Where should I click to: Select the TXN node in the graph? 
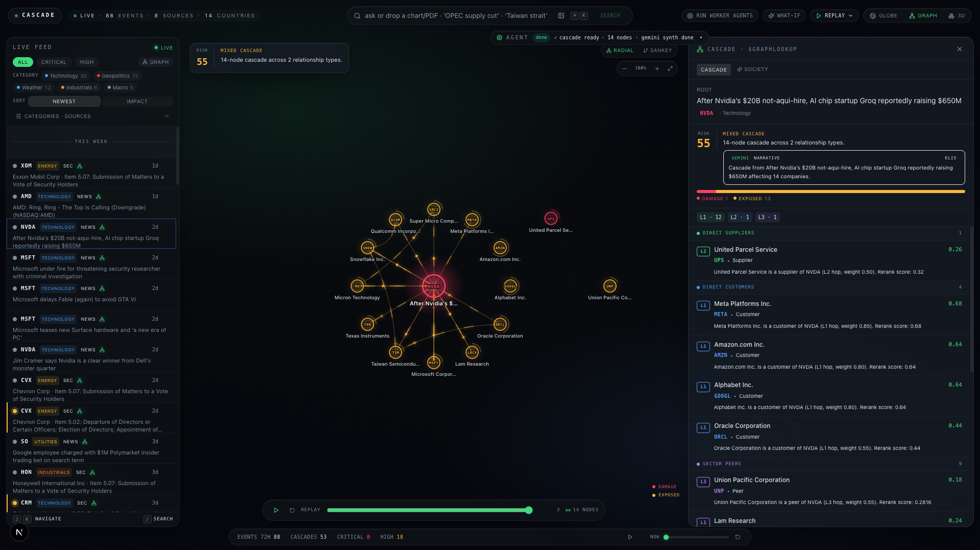point(367,324)
